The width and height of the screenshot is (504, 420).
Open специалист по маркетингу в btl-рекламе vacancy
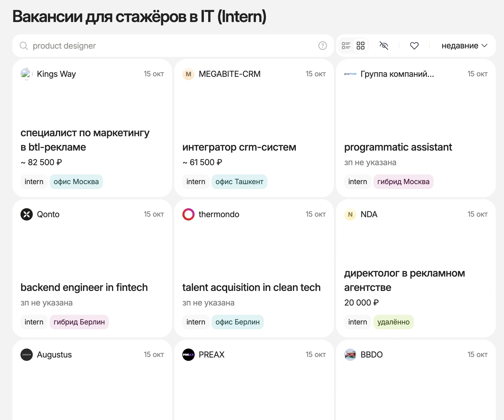pyautogui.click(x=85, y=140)
